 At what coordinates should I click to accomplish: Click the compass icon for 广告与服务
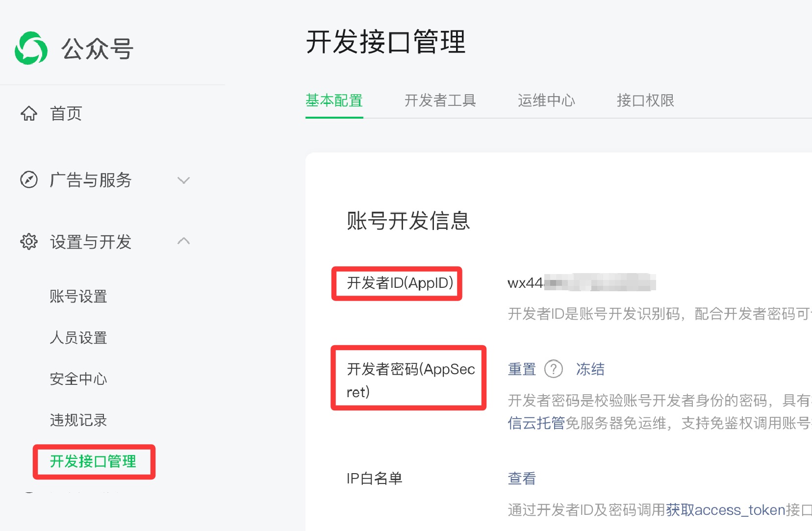pos(29,180)
